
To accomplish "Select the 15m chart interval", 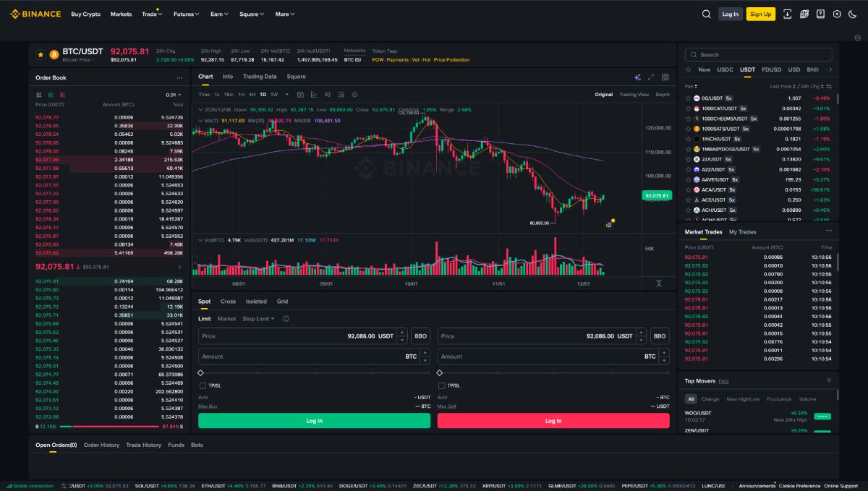I will 229,95.
